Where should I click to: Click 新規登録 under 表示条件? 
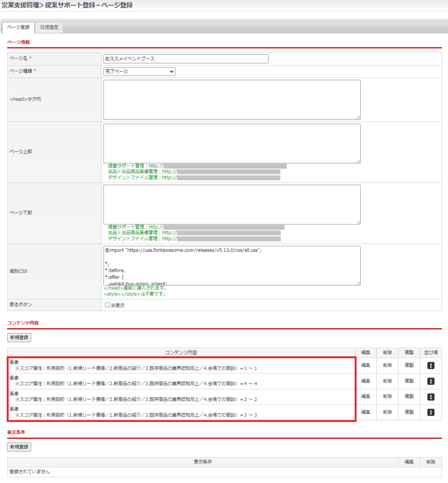coord(19,447)
